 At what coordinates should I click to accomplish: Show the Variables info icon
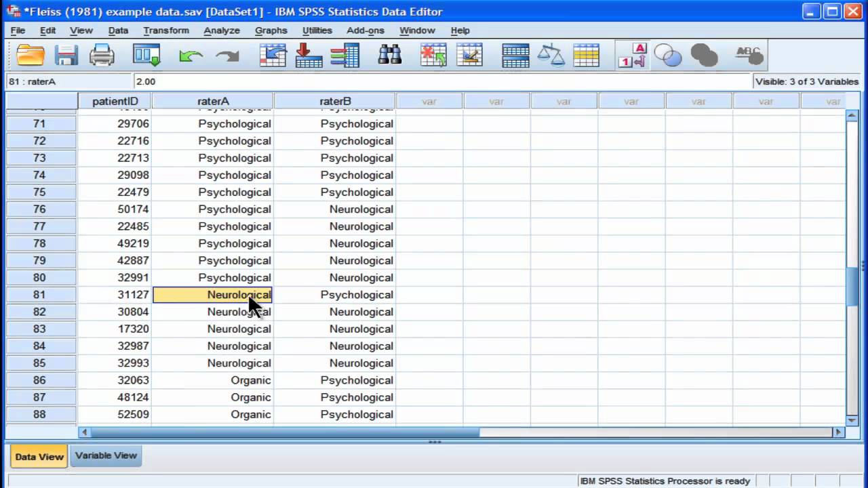click(345, 55)
